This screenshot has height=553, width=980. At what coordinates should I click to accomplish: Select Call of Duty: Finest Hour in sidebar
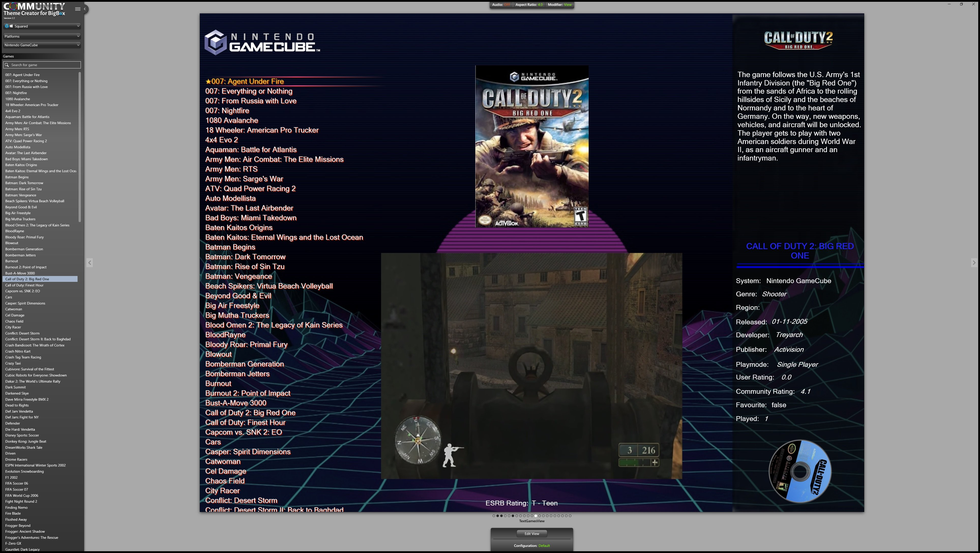point(24,285)
